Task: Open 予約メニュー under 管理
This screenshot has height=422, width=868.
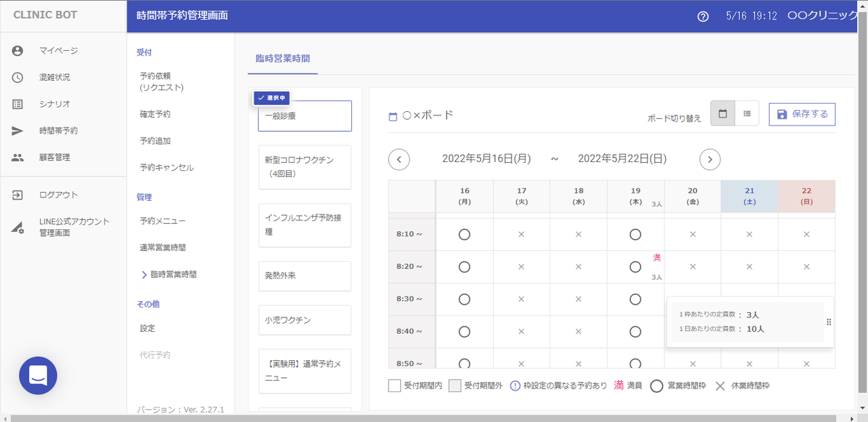Action: tap(163, 221)
